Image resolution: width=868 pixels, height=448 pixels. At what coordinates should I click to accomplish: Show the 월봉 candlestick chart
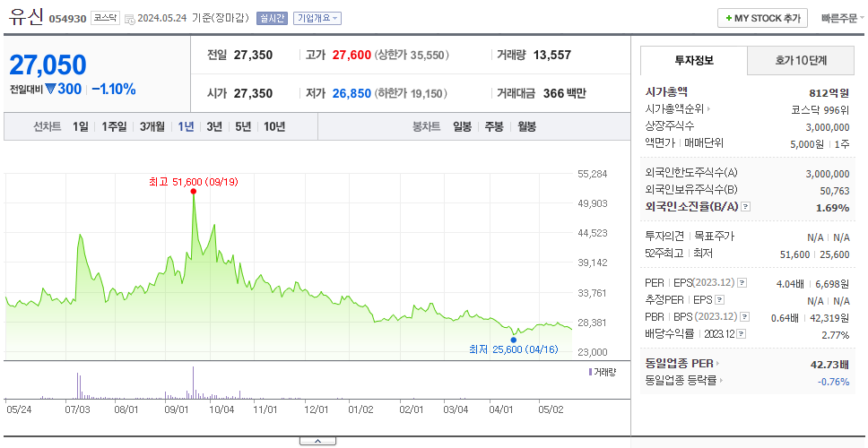click(x=527, y=126)
